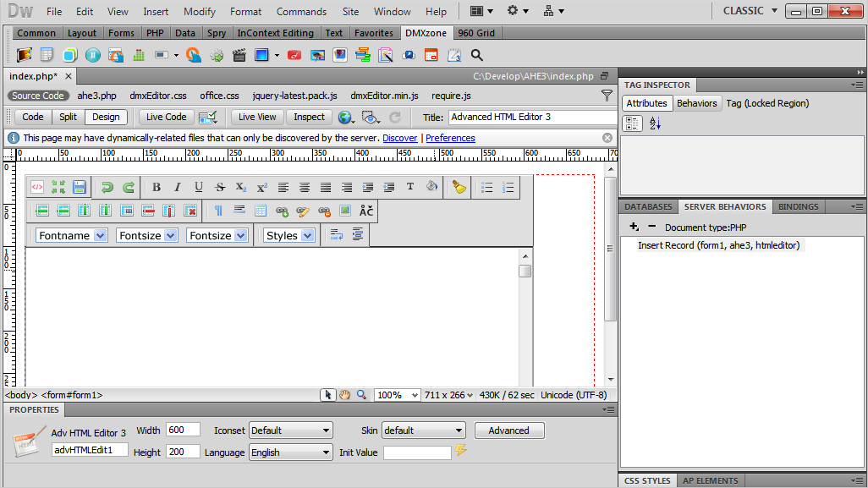
Task: Switch to Split view
Action: 68,117
